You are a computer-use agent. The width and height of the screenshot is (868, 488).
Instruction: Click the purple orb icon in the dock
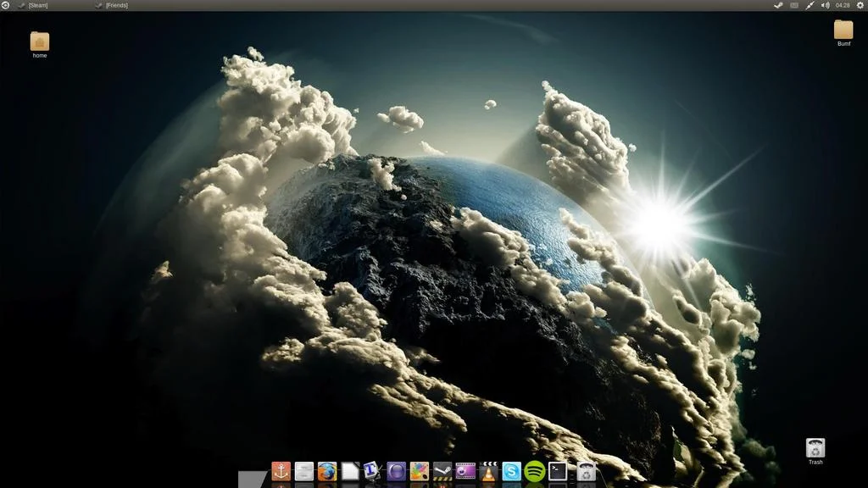(397, 471)
